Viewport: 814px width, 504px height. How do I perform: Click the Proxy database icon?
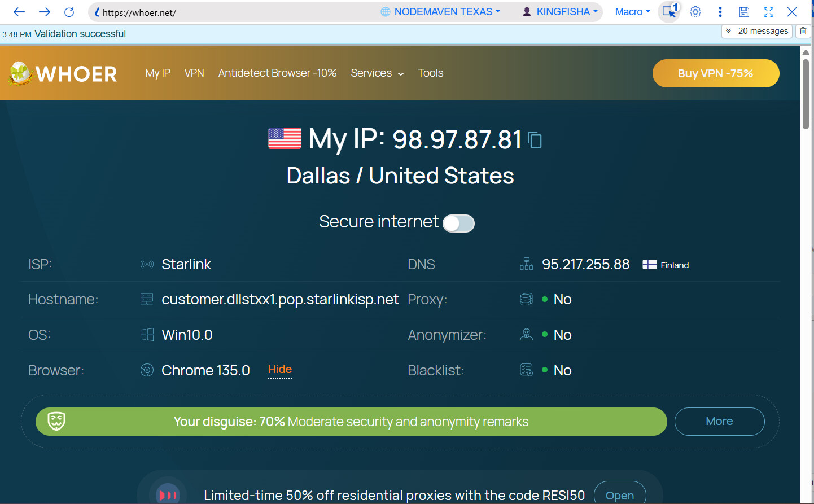[526, 299]
